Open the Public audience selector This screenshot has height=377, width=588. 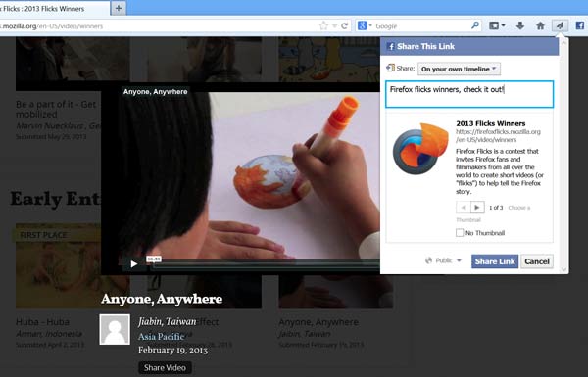(x=443, y=260)
